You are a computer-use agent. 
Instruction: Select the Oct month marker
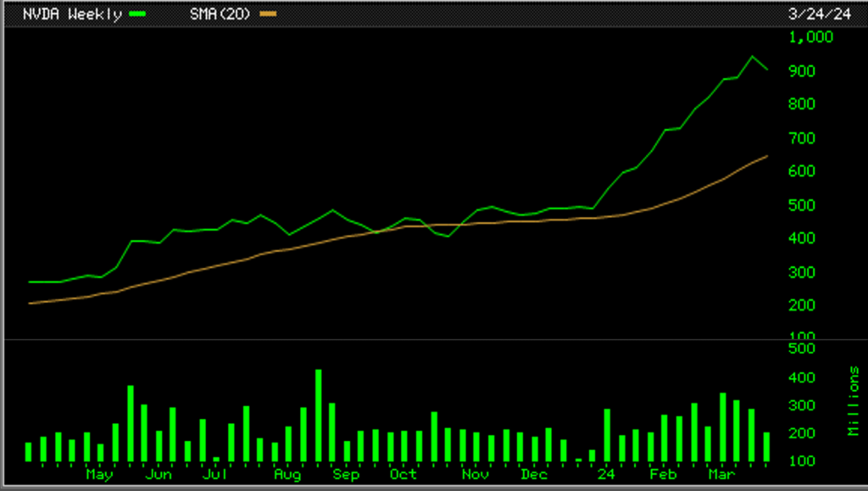pos(403,475)
